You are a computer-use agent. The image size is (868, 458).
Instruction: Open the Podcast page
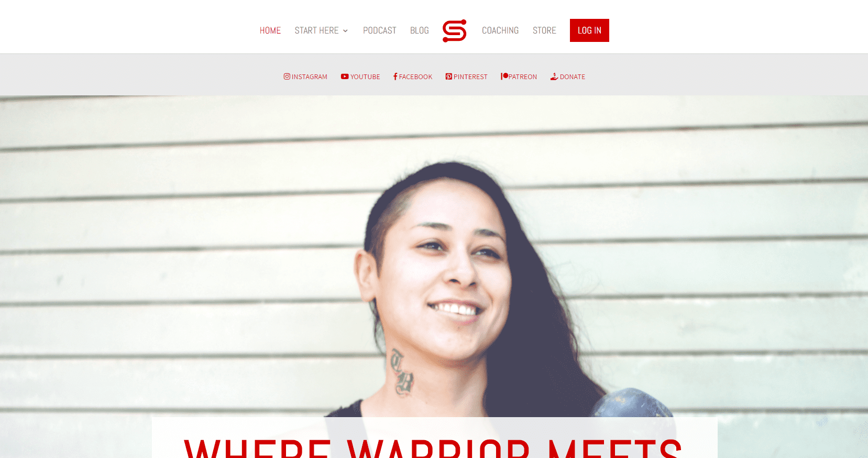(x=380, y=30)
